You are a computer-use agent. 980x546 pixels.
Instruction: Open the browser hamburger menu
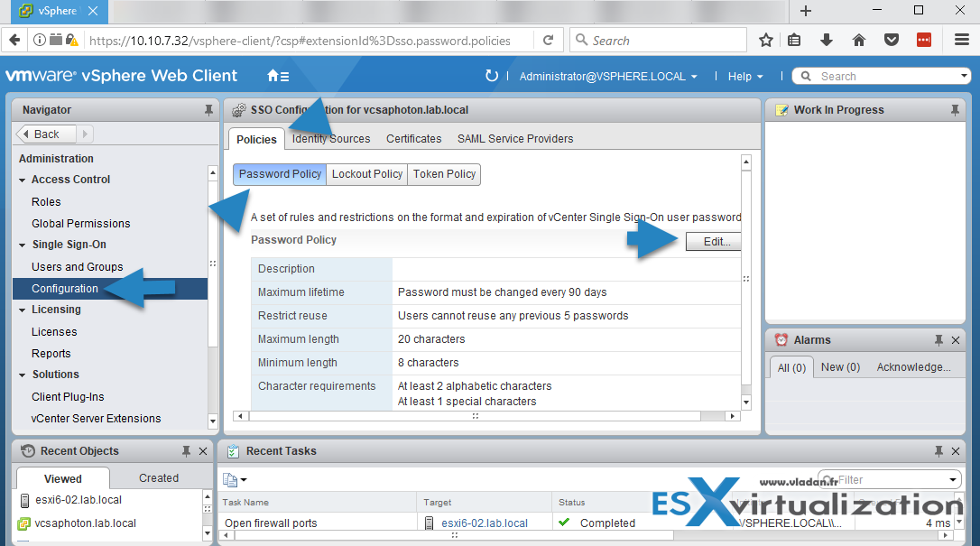click(962, 40)
